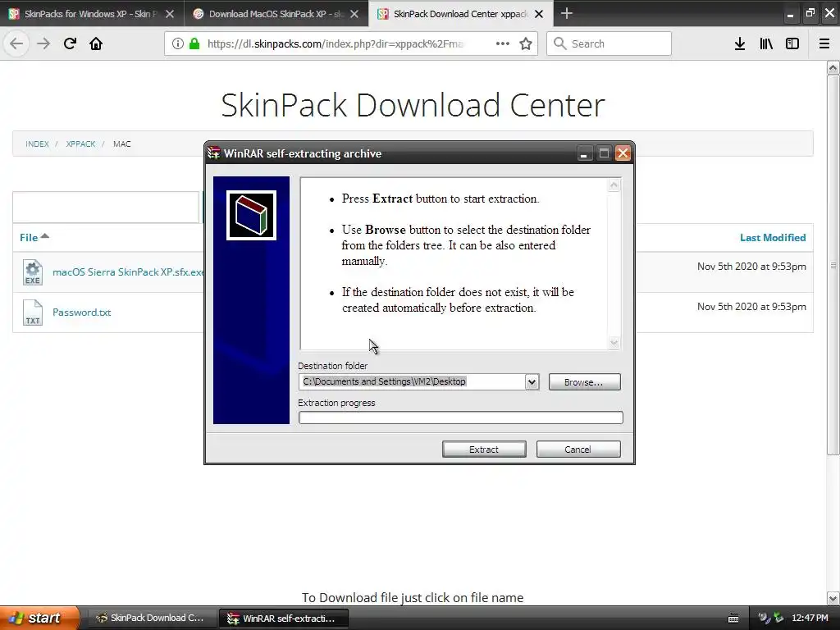Switch to SkinPacks for Windows XP tab
The height and width of the screenshot is (630, 840).
pyautogui.click(x=91, y=14)
